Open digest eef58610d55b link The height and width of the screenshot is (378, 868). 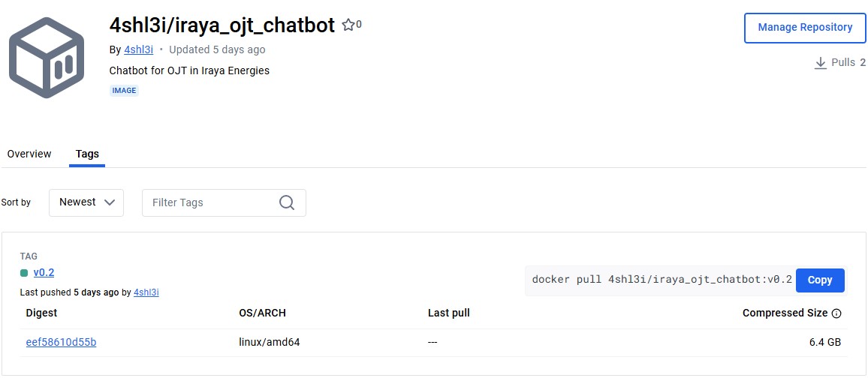(x=61, y=342)
